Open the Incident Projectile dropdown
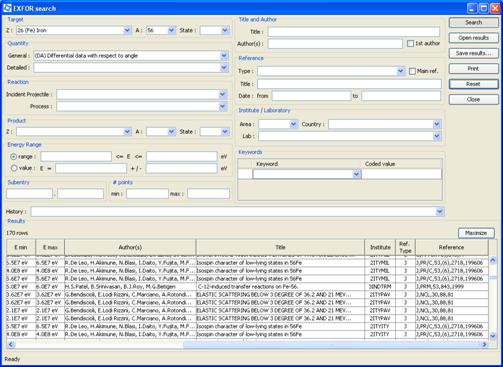The image size is (503, 367). 223,94
